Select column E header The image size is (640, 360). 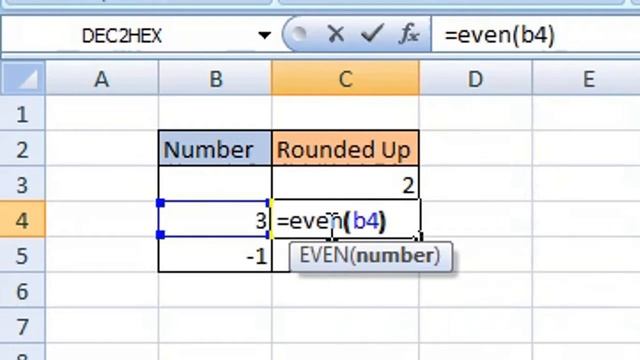pos(587,78)
